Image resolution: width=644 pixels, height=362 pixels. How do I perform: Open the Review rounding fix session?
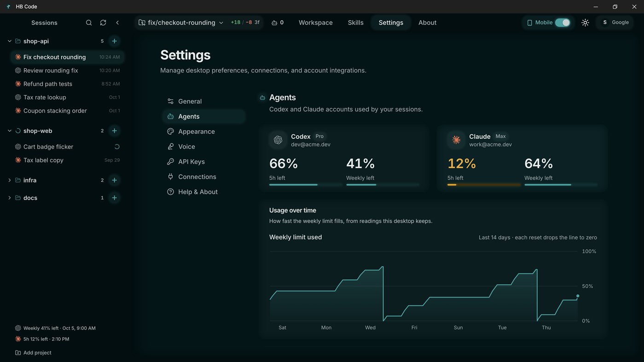67,70
